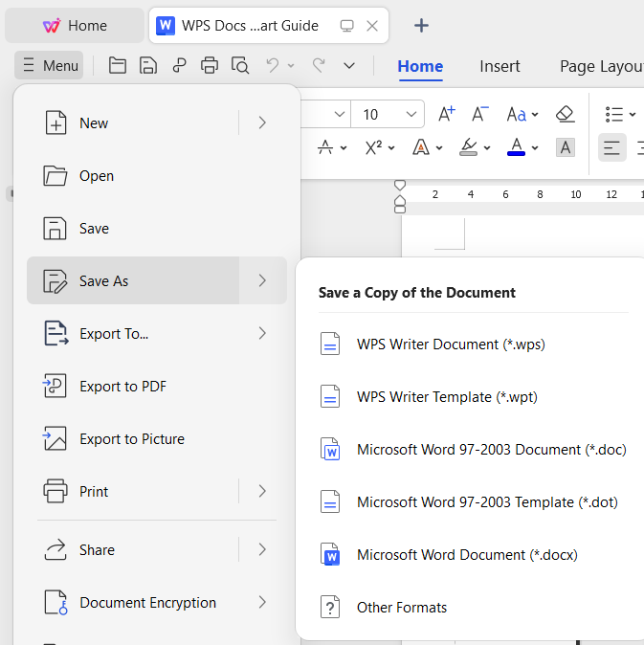
Task: Save as Microsoft Word 97-2003 Document (*.doc)
Action: coord(473,449)
